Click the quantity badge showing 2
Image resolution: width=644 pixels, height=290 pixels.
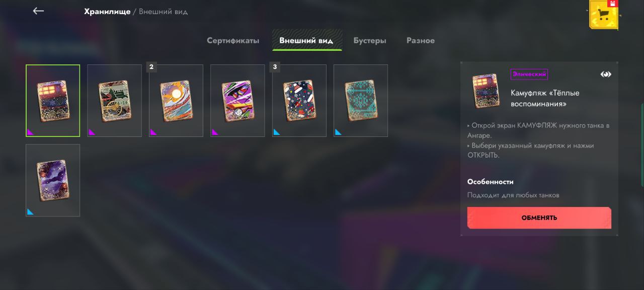pos(151,66)
